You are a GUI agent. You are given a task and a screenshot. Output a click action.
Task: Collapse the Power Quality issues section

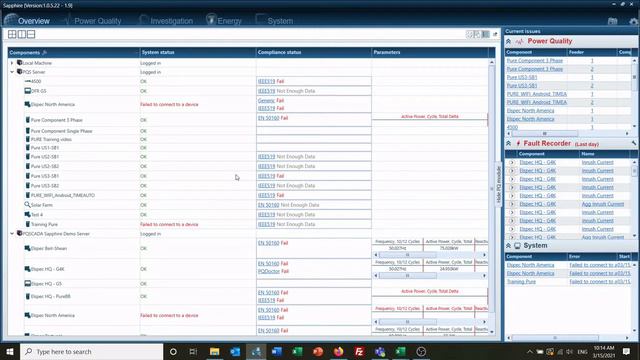509,42
